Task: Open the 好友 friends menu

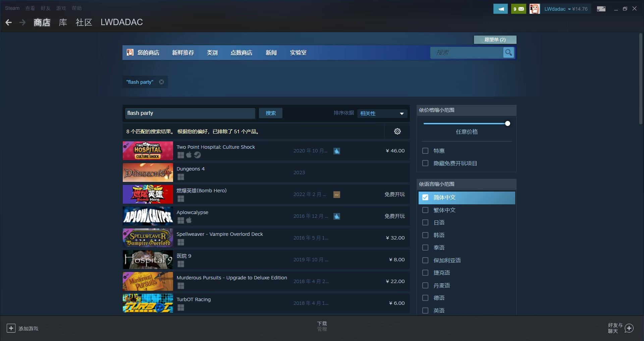Action: (46, 8)
